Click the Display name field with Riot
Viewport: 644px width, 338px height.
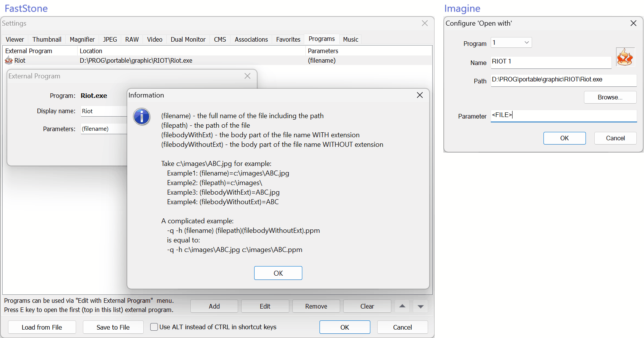coord(104,111)
